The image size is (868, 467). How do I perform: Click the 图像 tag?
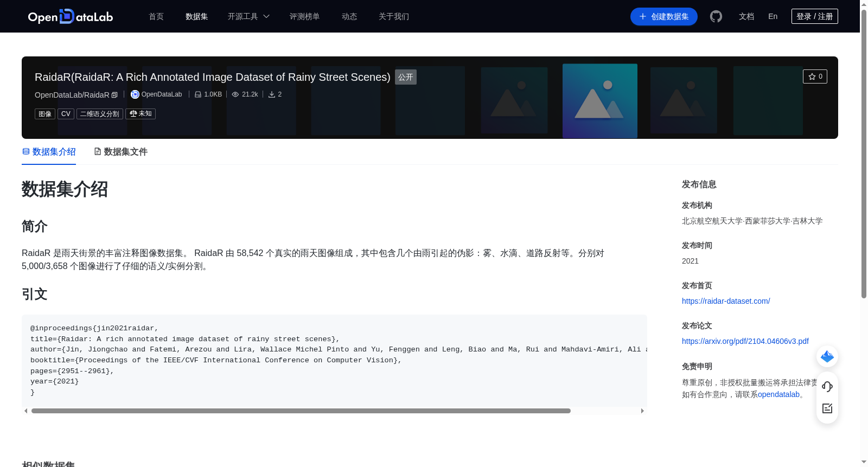(x=45, y=114)
